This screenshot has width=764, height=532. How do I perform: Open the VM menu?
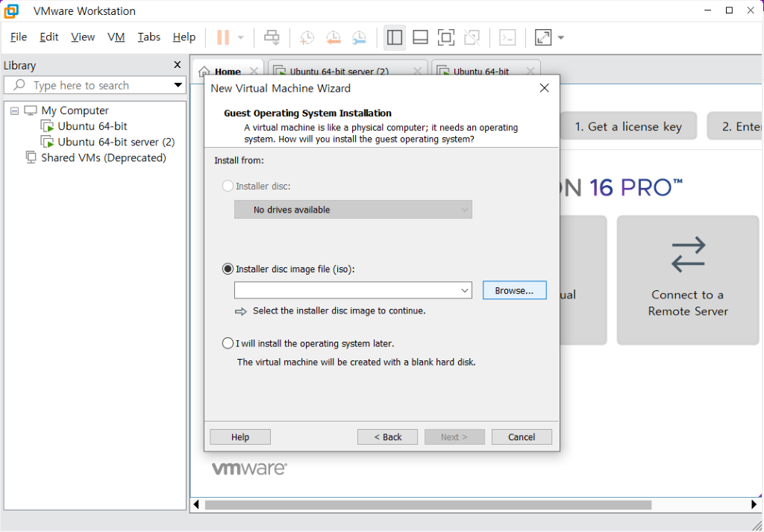(x=116, y=37)
